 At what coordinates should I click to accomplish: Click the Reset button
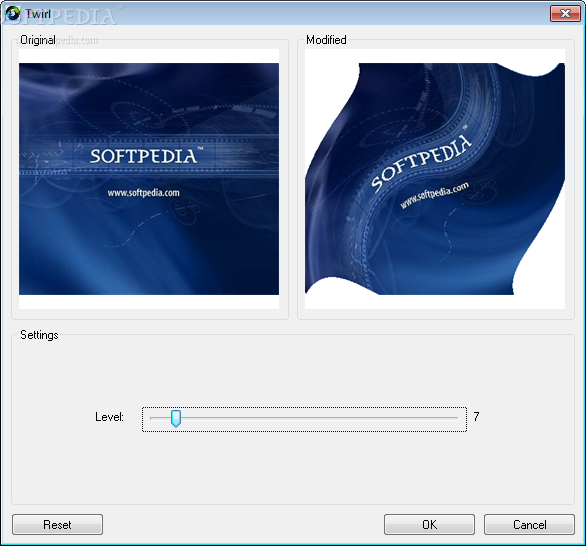pyautogui.click(x=57, y=524)
